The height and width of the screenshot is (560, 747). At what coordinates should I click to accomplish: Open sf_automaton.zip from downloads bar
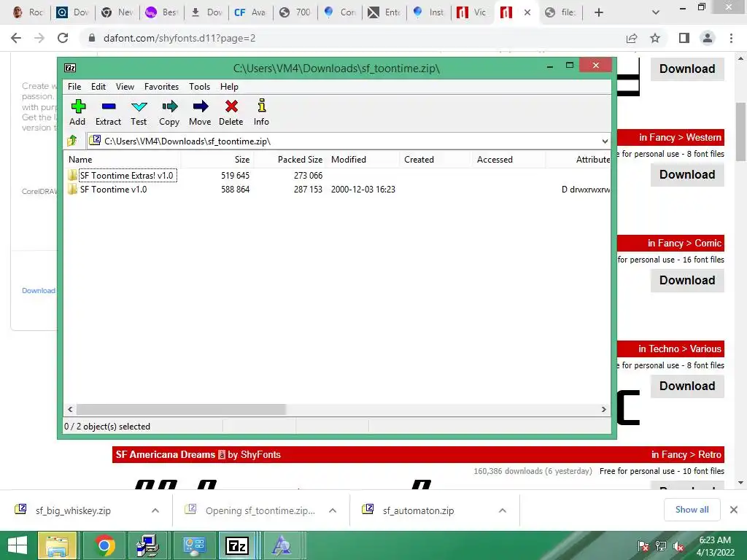[418, 510]
